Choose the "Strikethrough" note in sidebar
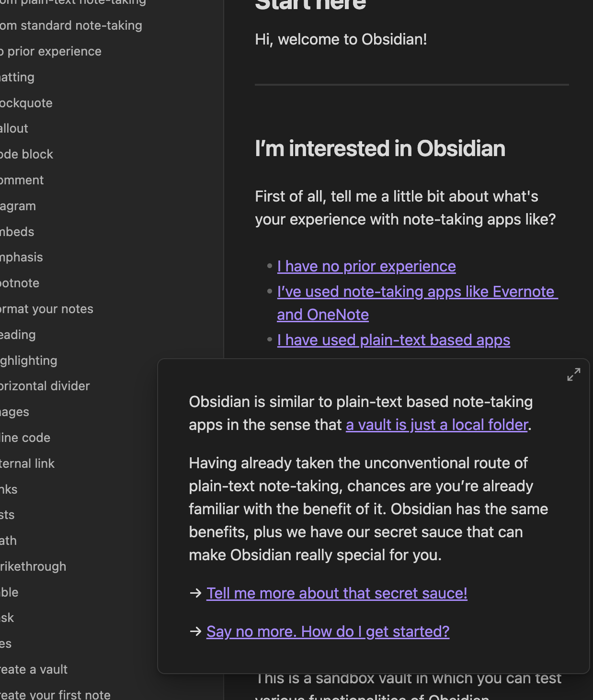 33,566
